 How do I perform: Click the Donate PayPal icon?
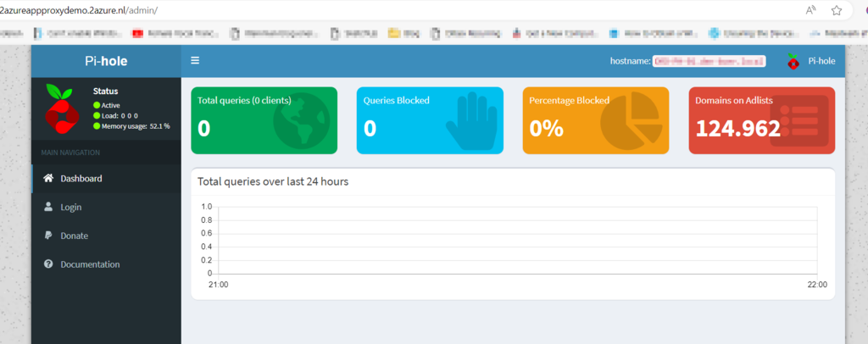(x=48, y=236)
